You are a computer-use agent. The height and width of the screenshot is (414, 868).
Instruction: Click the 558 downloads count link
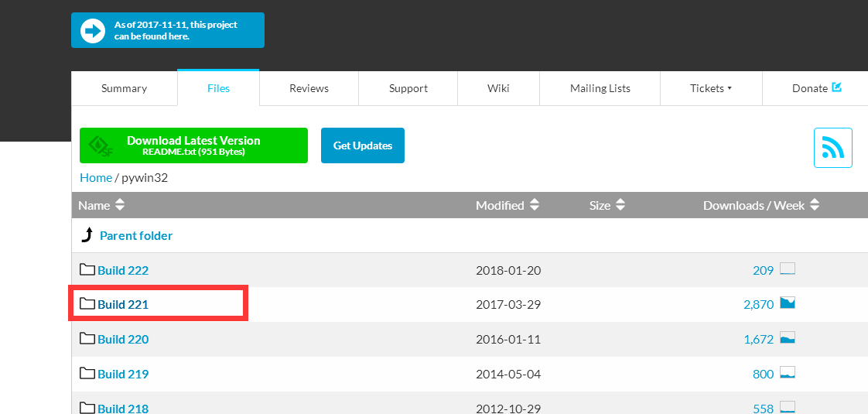click(x=763, y=409)
